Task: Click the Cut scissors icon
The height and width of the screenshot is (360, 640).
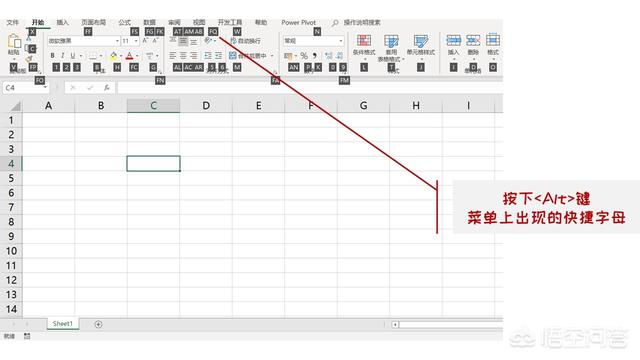Action: pos(29,38)
